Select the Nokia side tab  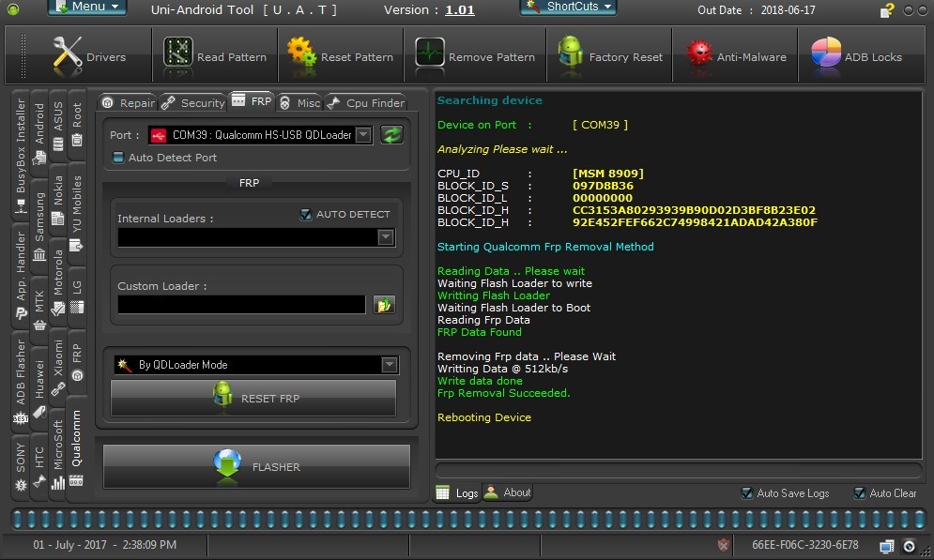(x=58, y=200)
